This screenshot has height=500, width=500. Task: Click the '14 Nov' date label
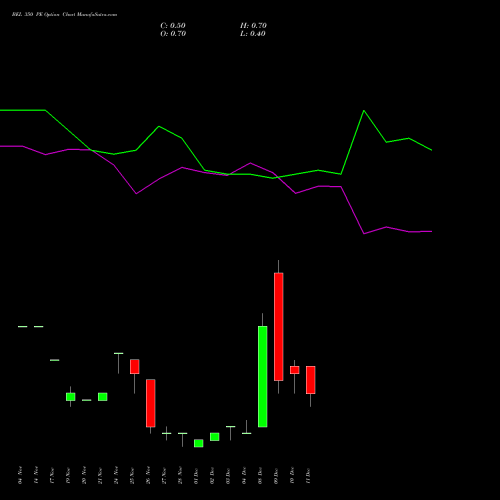(x=36, y=475)
